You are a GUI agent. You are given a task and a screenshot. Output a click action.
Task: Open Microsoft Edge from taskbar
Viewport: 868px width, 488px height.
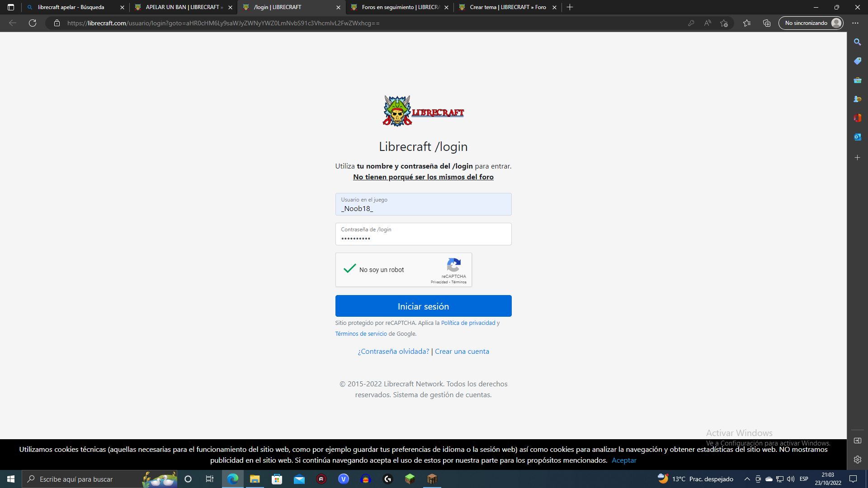[x=232, y=479]
